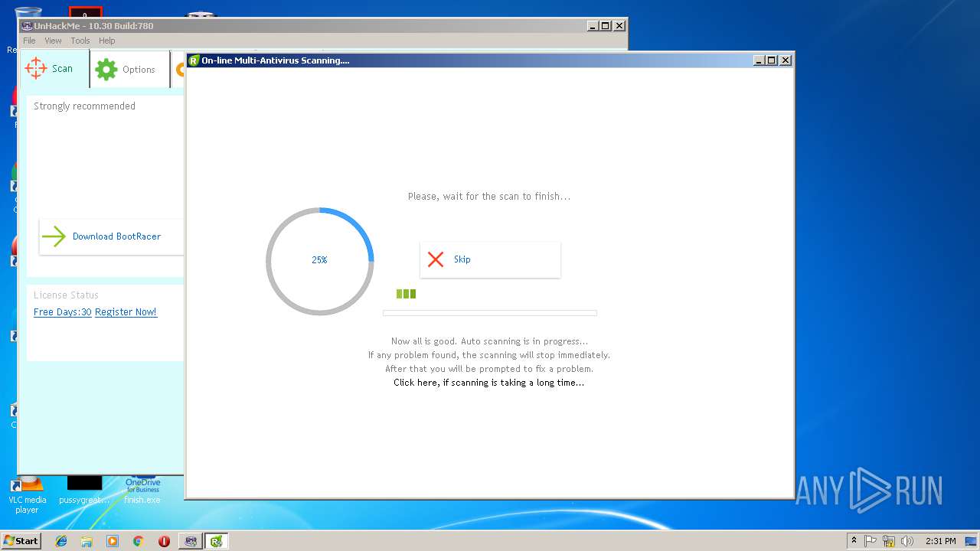
Task: Open the Scan tab in UnHackMe
Action: click(55, 69)
